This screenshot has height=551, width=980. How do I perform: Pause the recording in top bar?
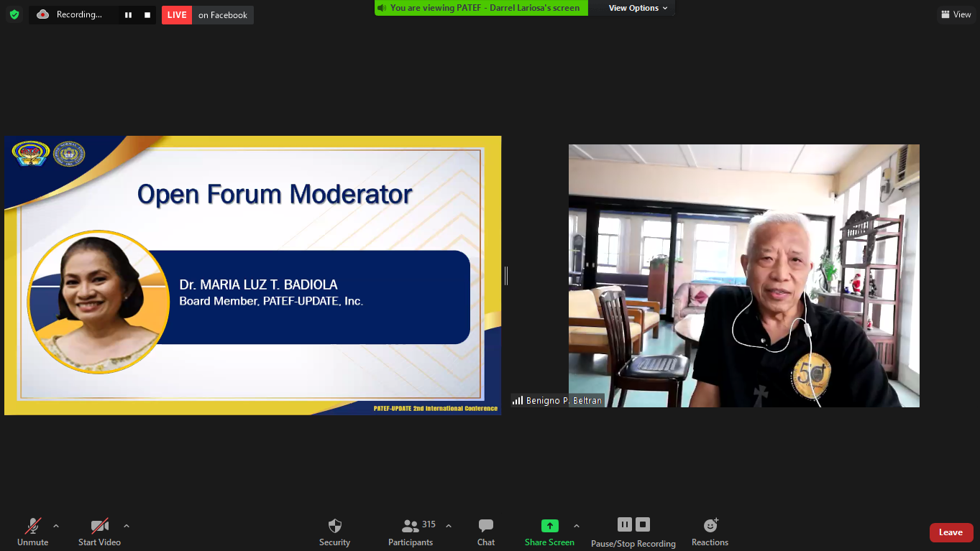(x=128, y=15)
